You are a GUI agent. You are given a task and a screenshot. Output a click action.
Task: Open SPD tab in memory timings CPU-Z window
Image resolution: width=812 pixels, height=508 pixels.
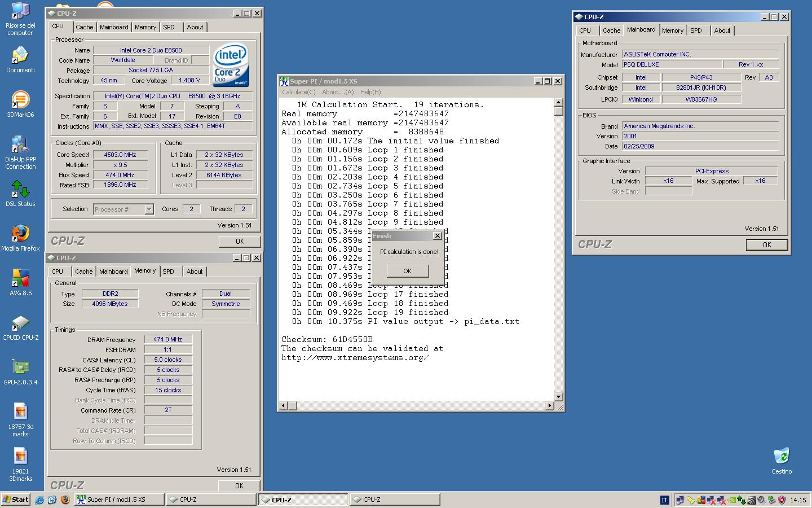[x=168, y=271]
